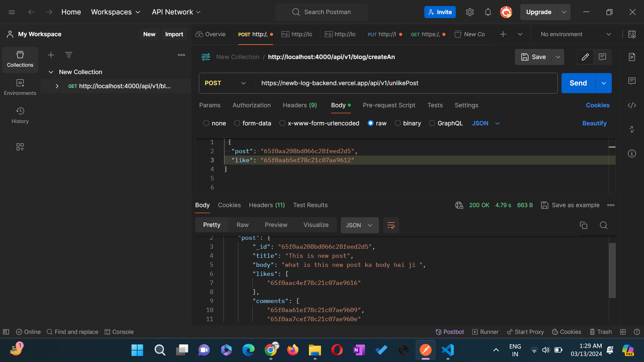
Task: Click the request URL input field
Action: coord(402,83)
